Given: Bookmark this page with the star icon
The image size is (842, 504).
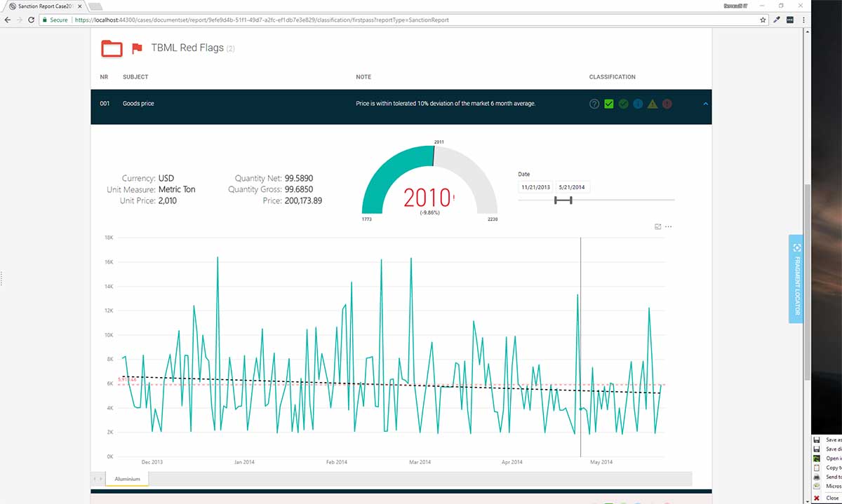Looking at the screenshot, I should pyautogui.click(x=763, y=20).
